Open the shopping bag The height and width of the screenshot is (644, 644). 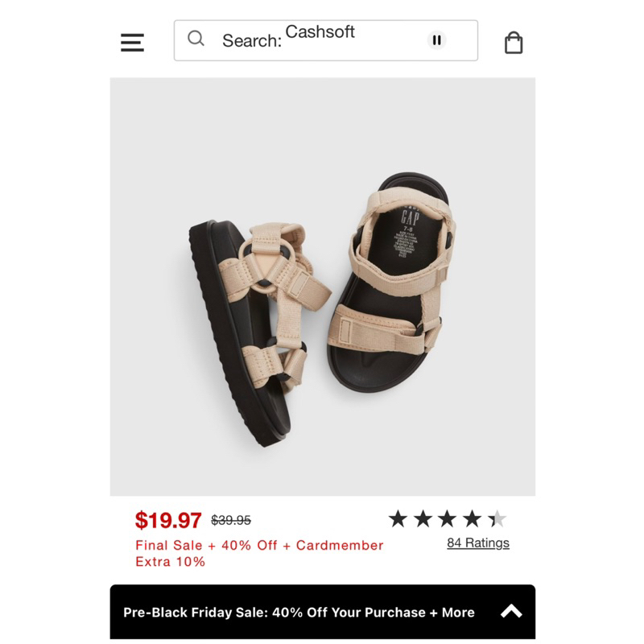pos(514,40)
